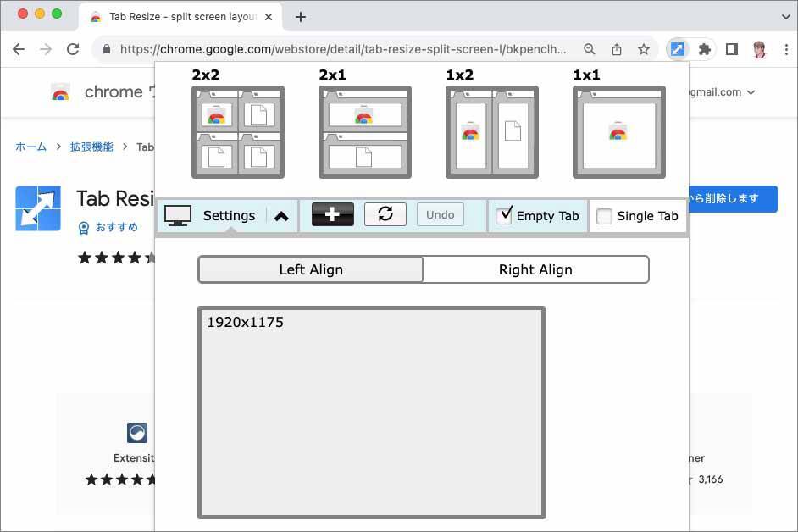Click the related extension round blue icon
The image size is (798, 532).
pyautogui.click(x=137, y=433)
